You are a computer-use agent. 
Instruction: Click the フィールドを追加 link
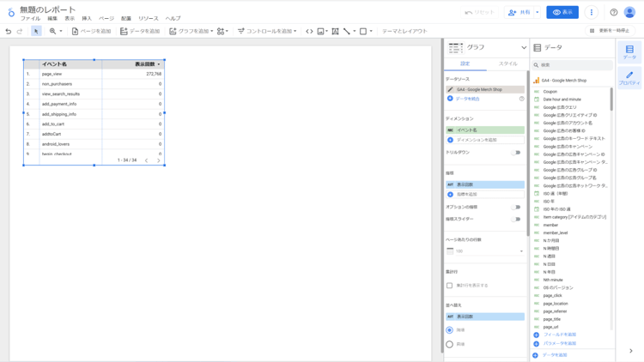(x=559, y=335)
